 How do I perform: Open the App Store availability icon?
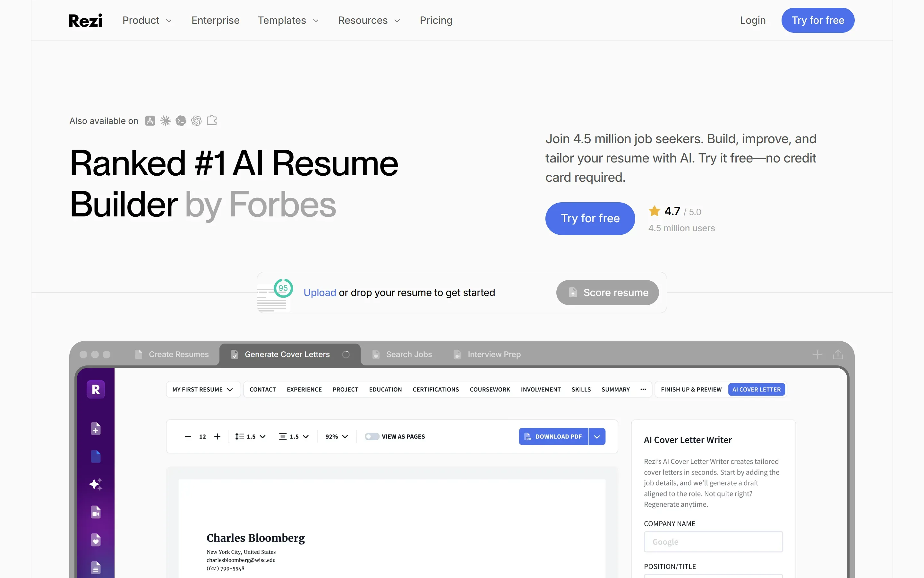point(150,121)
